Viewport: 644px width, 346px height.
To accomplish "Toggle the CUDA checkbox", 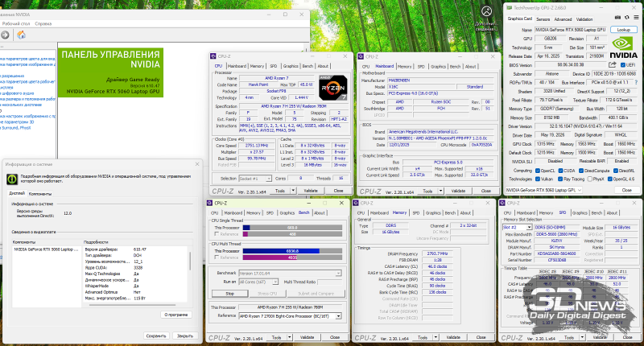I will pyautogui.click(x=560, y=171).
